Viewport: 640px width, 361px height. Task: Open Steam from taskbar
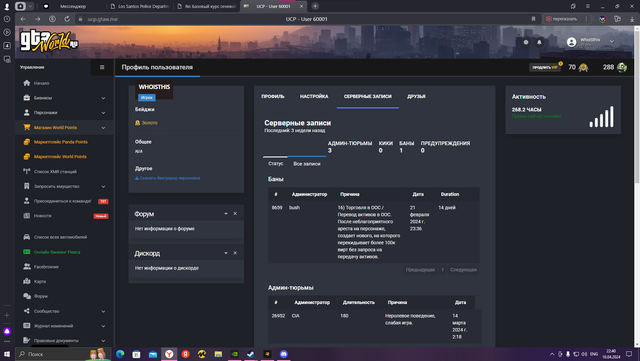pos(251,354)
